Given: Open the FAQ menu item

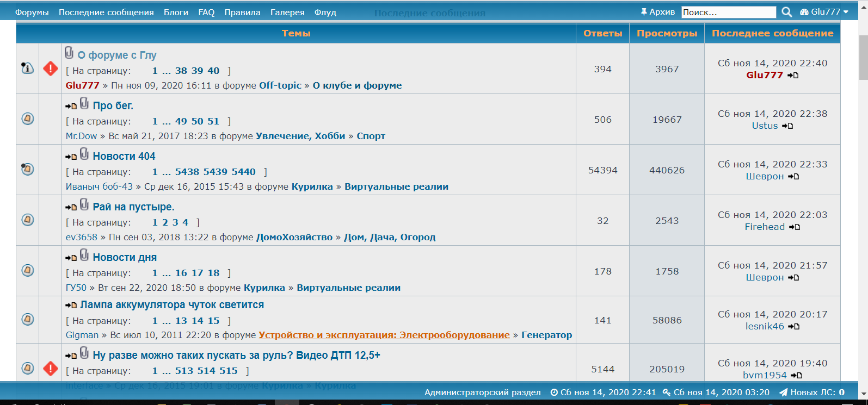Looking at the screenshot, I should coord(206,13).
